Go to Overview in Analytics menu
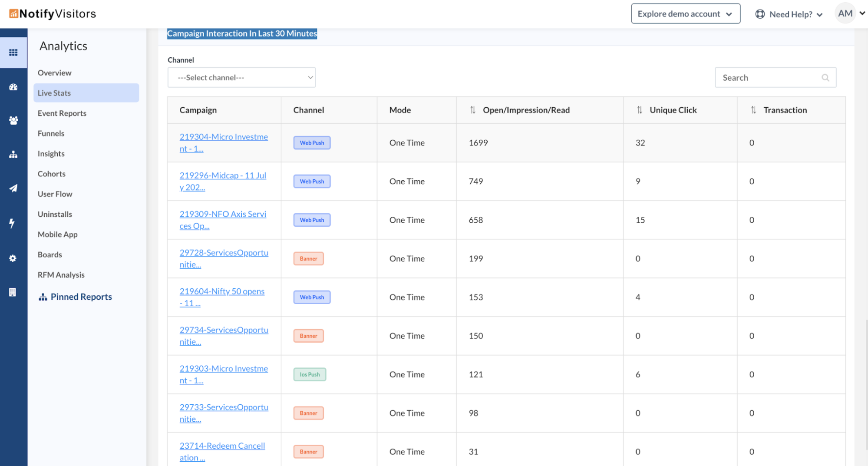Screen dimensions: 868x466 pyautogui.click(x=54, y=73)
